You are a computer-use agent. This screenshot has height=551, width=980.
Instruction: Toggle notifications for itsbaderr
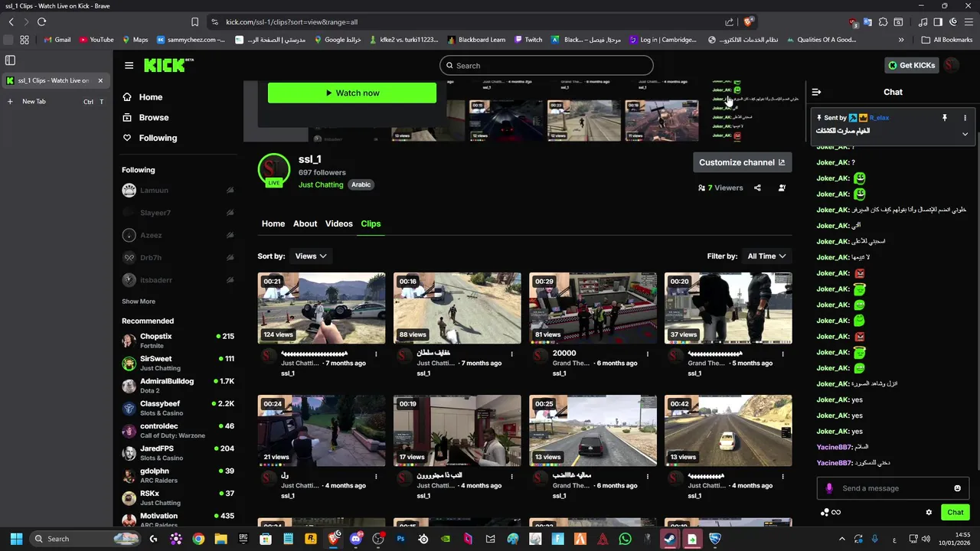(x=230, y=280)
